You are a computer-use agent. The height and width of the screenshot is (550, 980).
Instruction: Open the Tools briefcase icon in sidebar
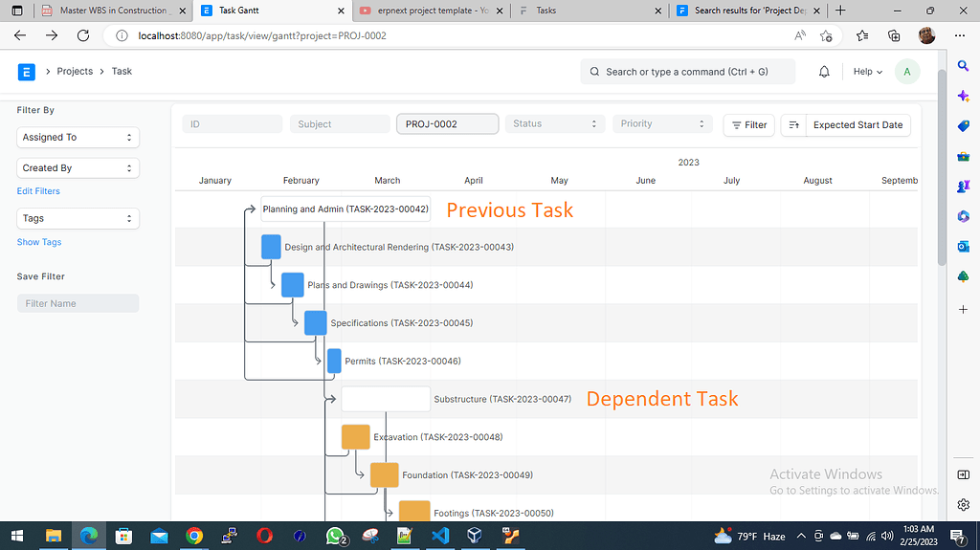pyautogui.click(x=963, y=156)
